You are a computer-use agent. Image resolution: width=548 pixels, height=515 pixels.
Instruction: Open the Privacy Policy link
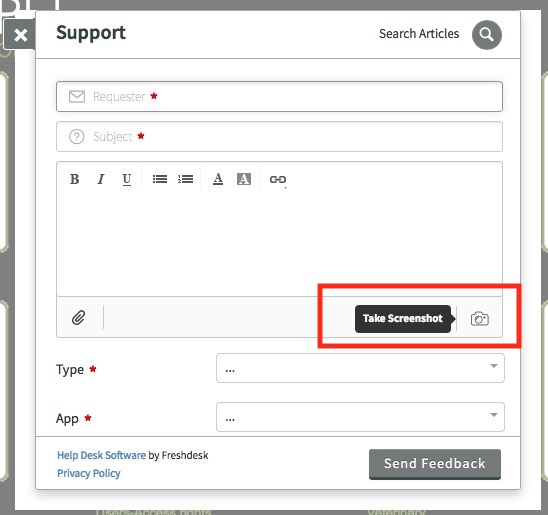(89, 473)
